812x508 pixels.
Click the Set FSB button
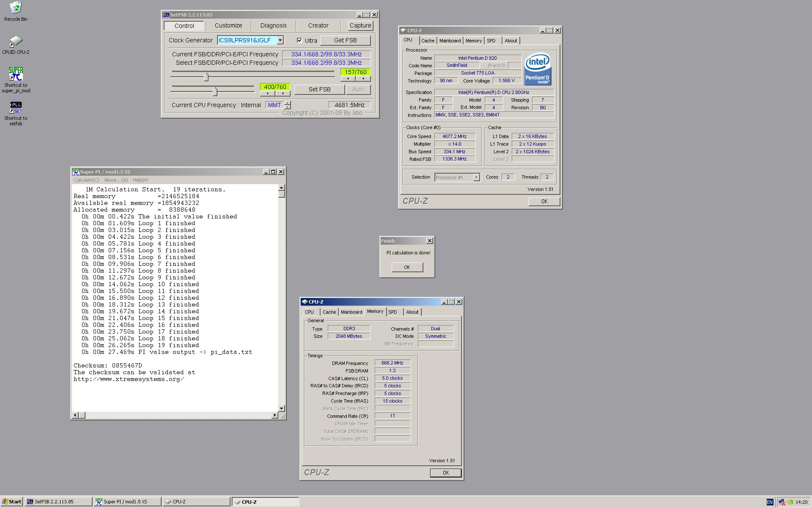click(319, 89)
